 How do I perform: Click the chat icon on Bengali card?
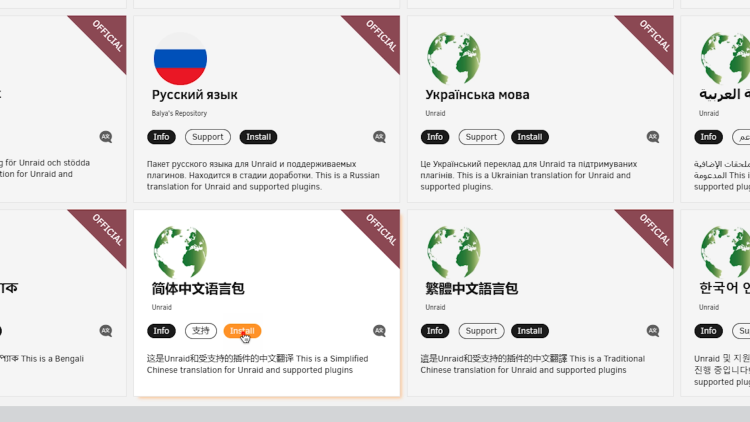[x=106, y=331]
